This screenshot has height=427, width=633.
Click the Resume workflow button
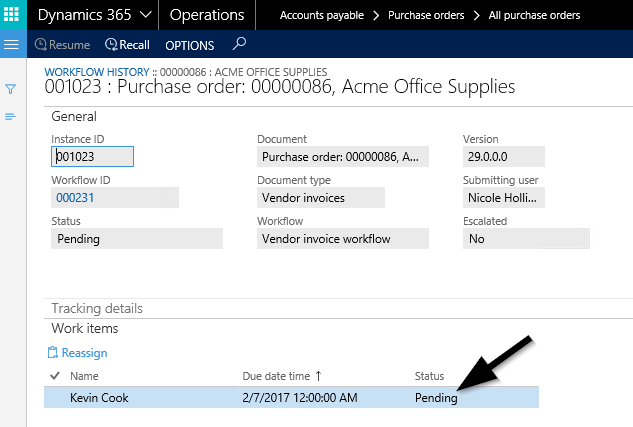[x=62, y=45]
